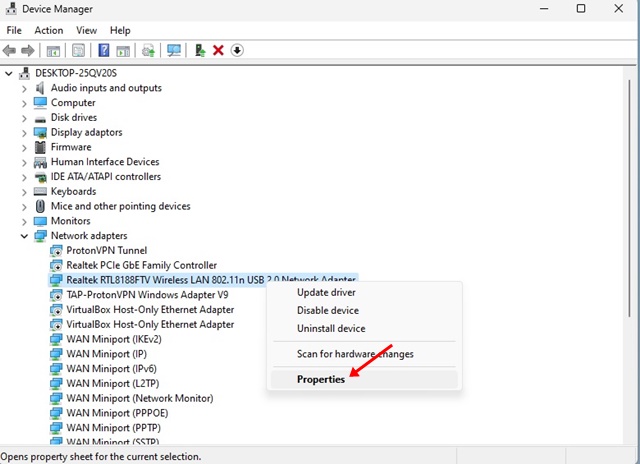
Task: Select the Mice and other pointing devices icon
Action: coord(40,206)
